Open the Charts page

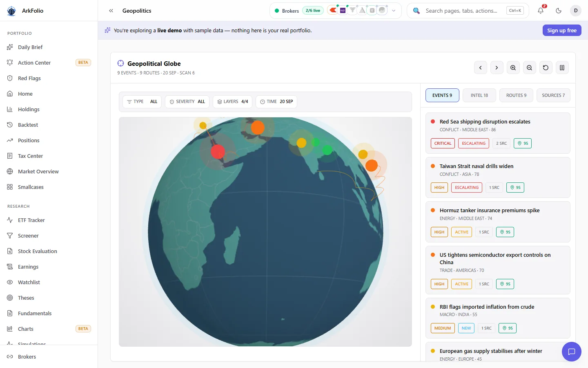[x=49, y=329]
